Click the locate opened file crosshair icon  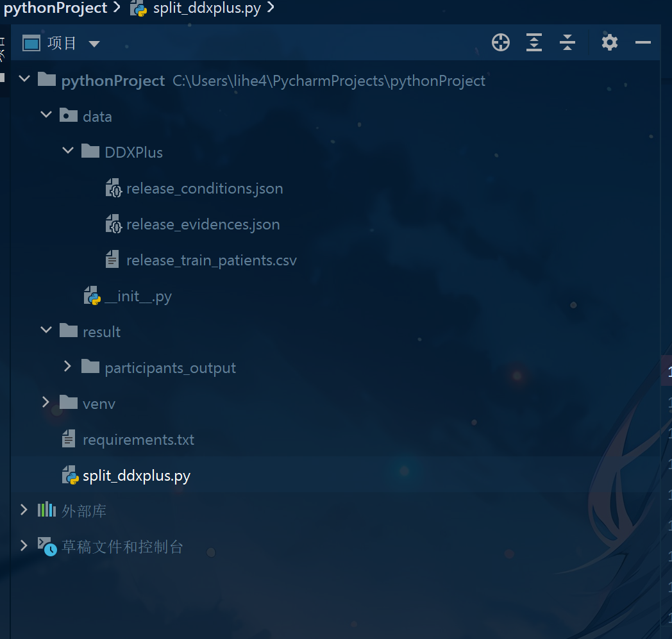pos(500,43)
